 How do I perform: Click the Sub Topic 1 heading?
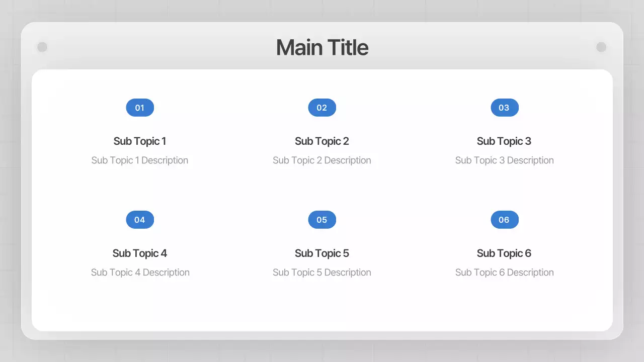pyautogui.click(x=140, y=141)
